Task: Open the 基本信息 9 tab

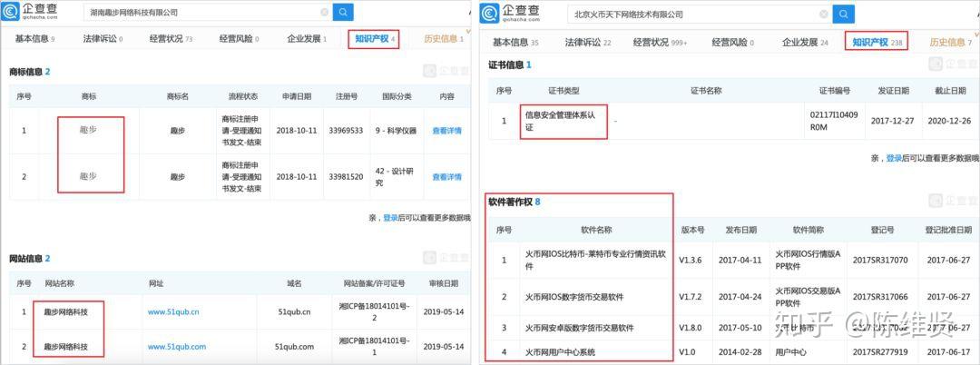Action: pyautogui.click(x=35, y=39)
